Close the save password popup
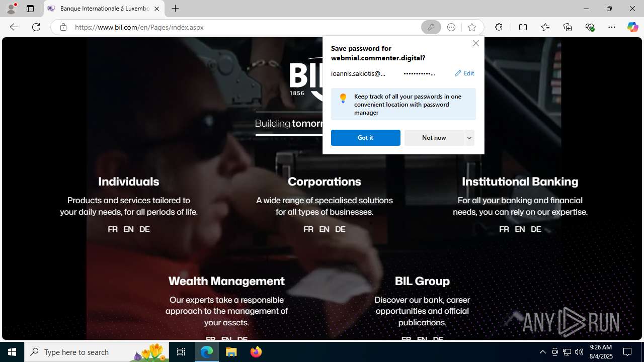Viewport: 644px width, 362px height. pos(475,43)
